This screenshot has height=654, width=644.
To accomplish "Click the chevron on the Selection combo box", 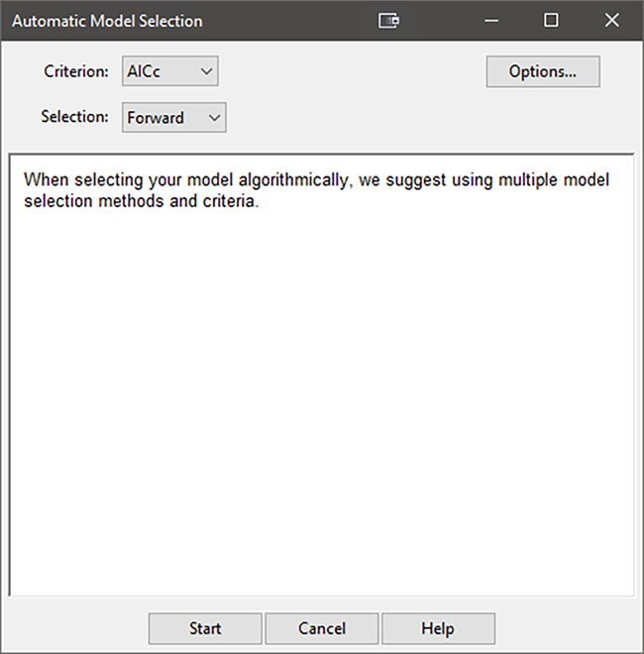I will click(214, 118).
